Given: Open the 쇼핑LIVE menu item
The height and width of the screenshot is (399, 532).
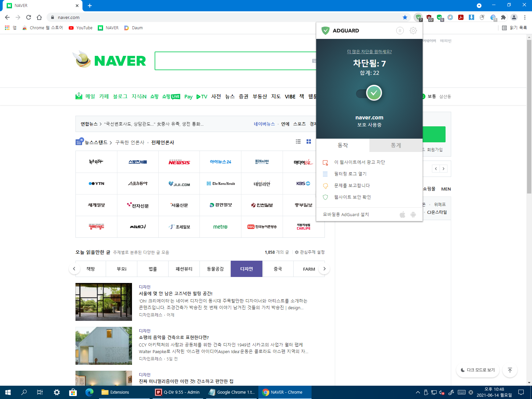Looking at the screenshot, I should click(x=171, y=96).
